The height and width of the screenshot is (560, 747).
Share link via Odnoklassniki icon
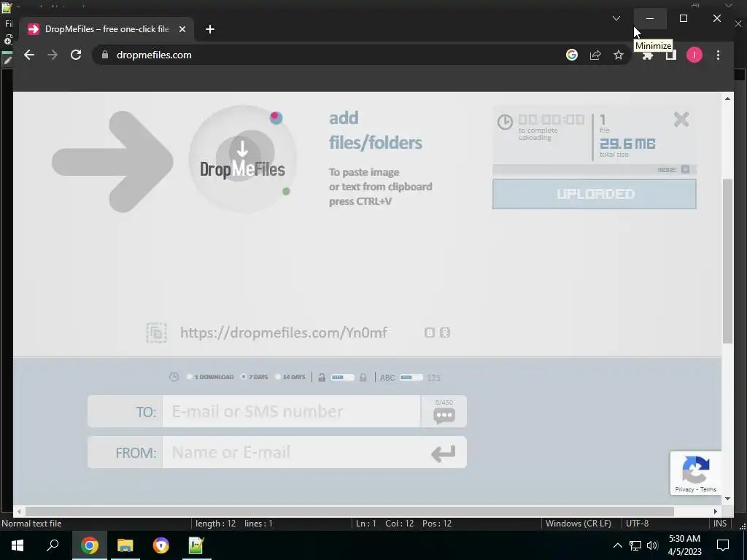[x=445, y=332]
